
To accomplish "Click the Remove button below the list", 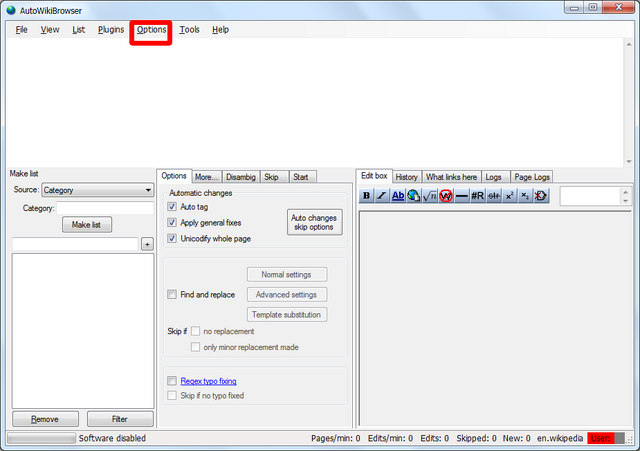I will (x=45, y=419).
